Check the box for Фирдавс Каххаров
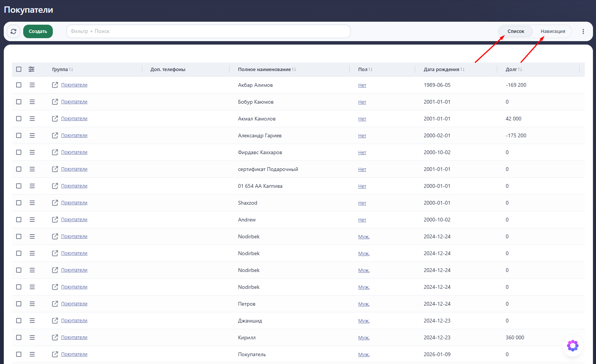 19,152
